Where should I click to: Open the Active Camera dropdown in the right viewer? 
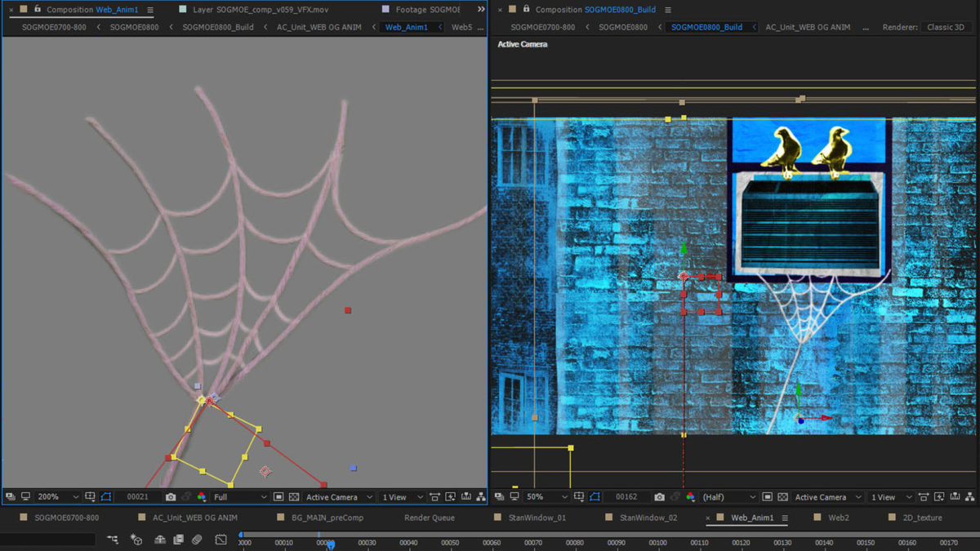(826, 497)
